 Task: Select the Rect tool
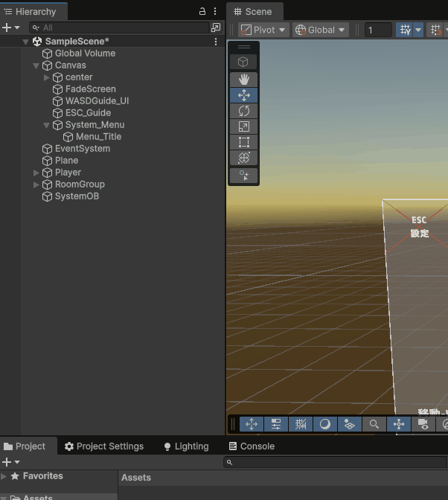(243, 142)
